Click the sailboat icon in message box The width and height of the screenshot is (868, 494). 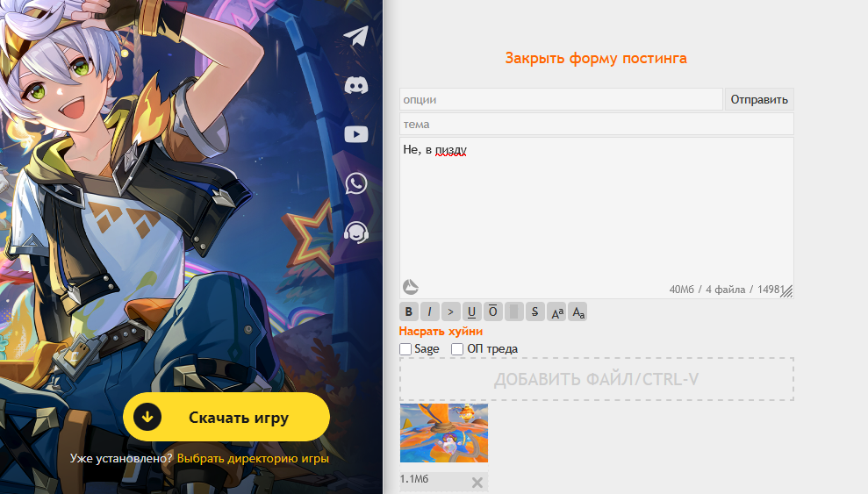[410, 287]
